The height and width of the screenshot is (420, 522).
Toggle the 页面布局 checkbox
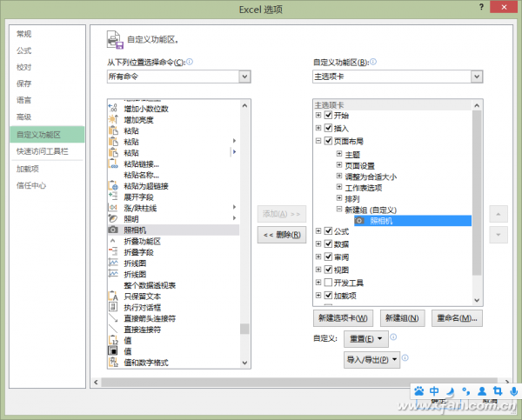(x=328, y=141)
